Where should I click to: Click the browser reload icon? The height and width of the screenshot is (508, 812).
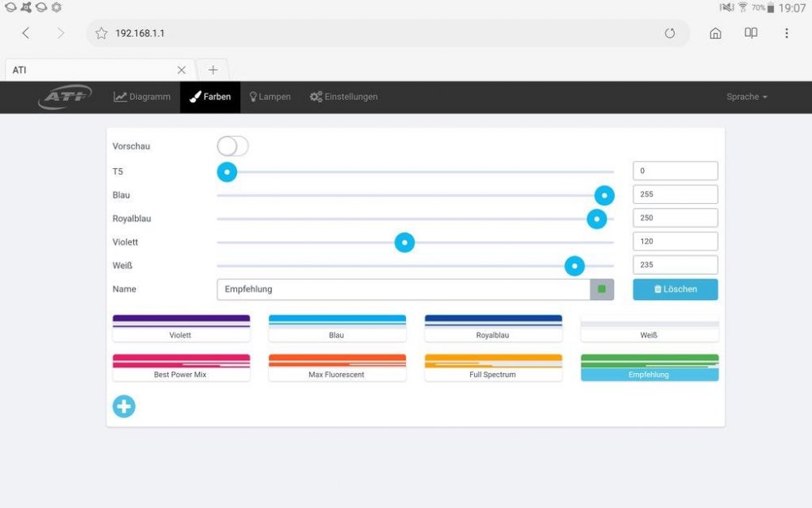coord(670,33)
